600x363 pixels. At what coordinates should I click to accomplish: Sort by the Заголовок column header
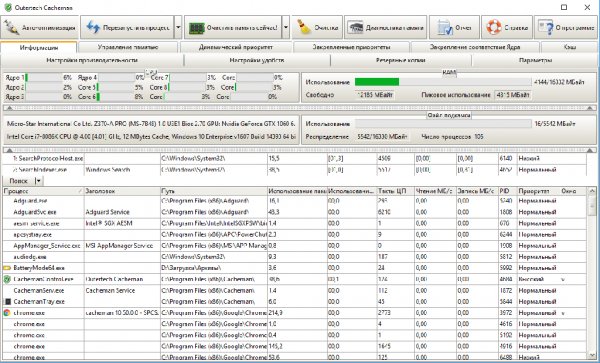(122, 191)
